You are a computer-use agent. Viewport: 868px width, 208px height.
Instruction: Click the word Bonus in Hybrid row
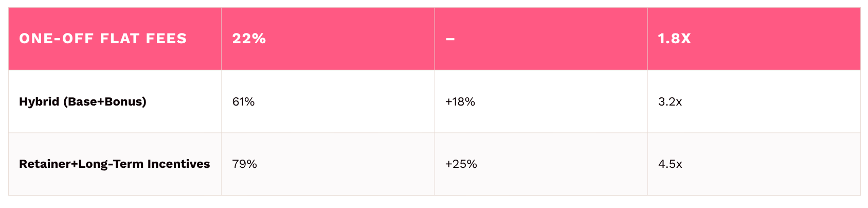click(124, 101)
